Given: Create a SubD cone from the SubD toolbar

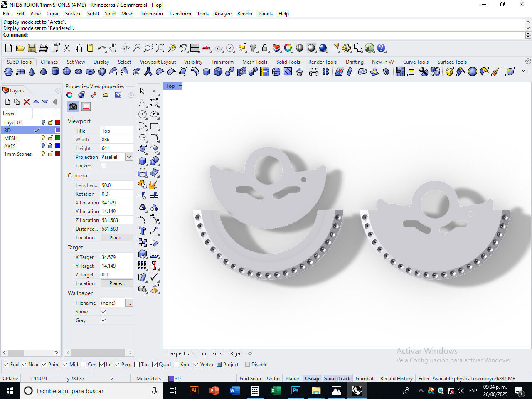Looking at the screenshot, I should pyautogui.click(x=32, y=71).
